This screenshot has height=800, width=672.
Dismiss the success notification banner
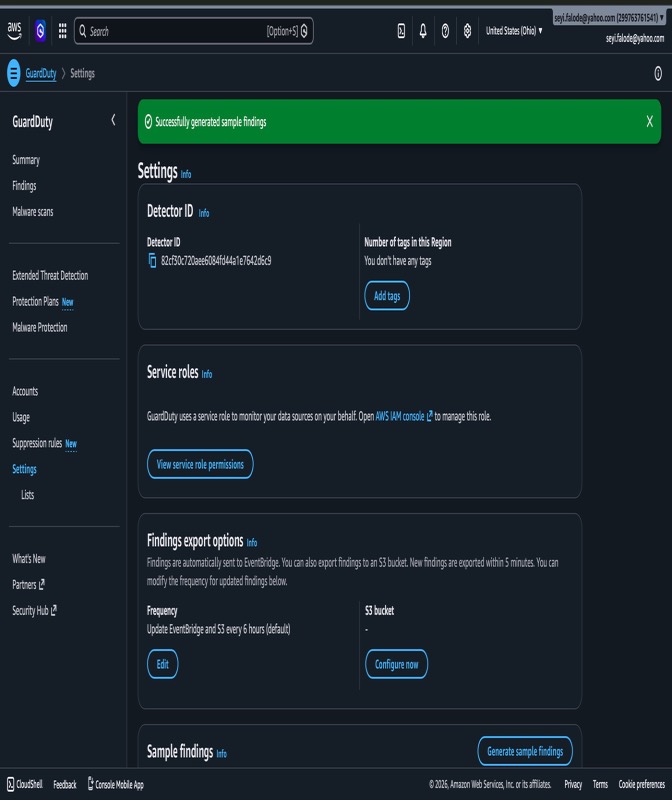(650, 121)
